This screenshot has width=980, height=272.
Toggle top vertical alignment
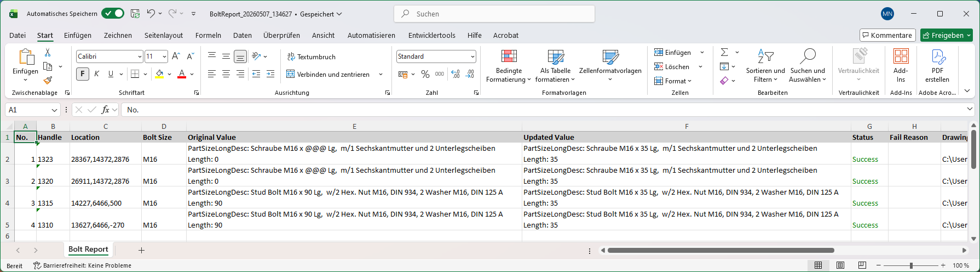tap(212, 56)
